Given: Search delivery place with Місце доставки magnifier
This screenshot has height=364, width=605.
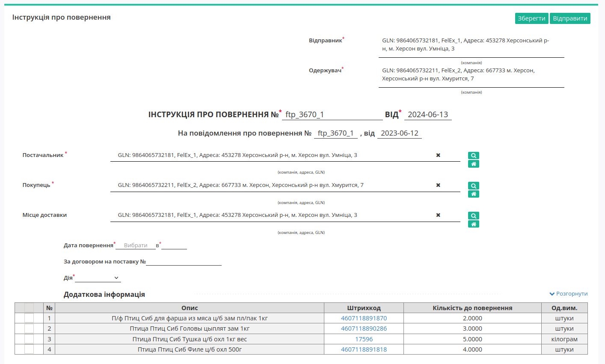Looking at the screenshot, I should [x=473, y=216].
